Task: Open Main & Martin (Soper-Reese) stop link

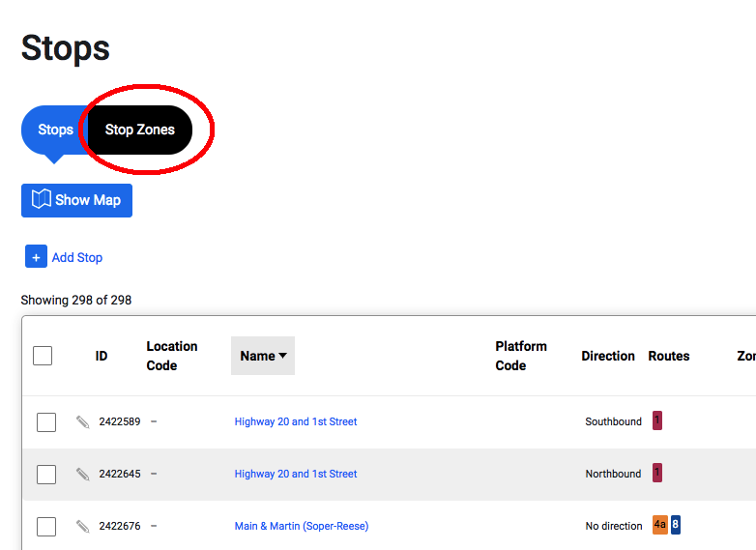Action: (302, 526)
